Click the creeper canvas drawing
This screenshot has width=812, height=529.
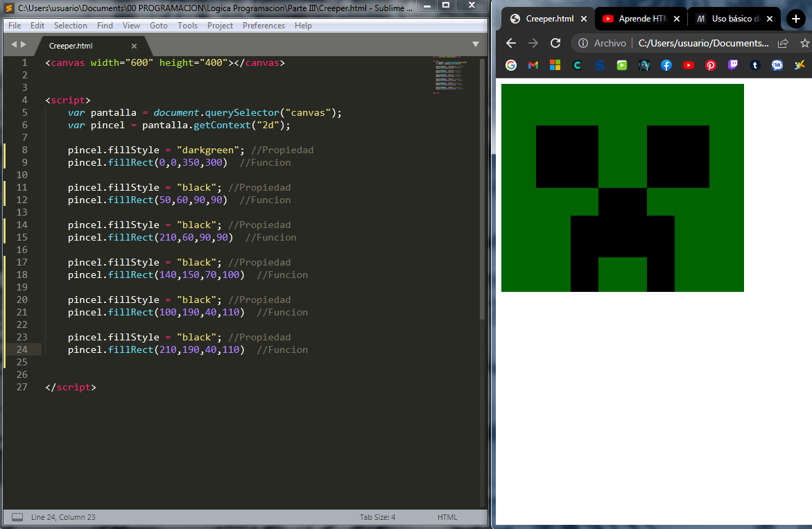[623, 188]
